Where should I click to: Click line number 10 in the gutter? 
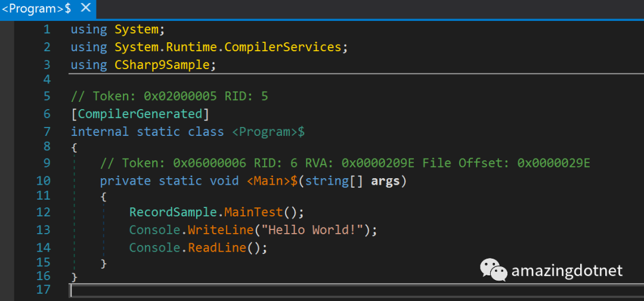(x=43, y=180)
